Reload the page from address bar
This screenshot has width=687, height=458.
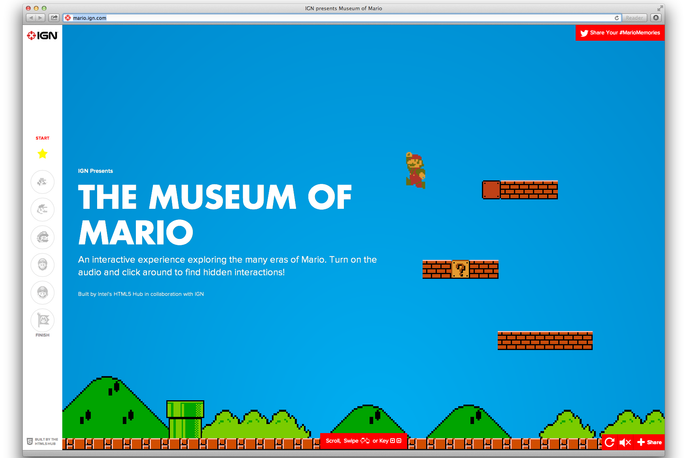coord(616,18)
